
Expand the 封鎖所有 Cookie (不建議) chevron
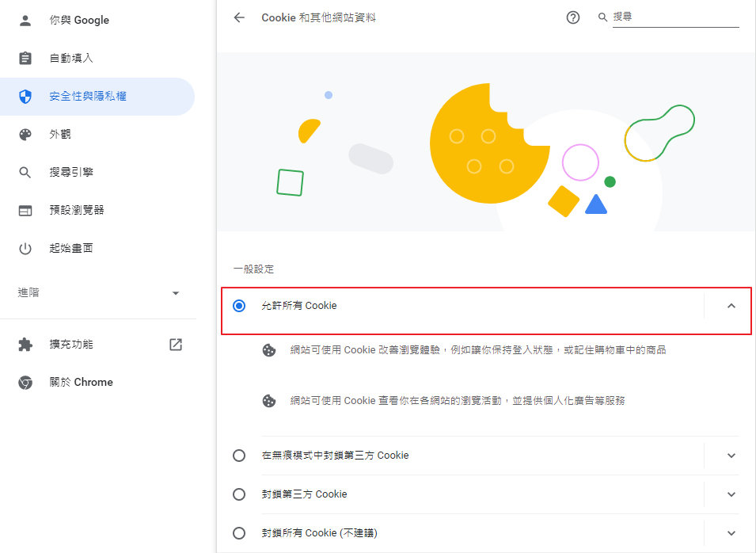pos(731,533)
